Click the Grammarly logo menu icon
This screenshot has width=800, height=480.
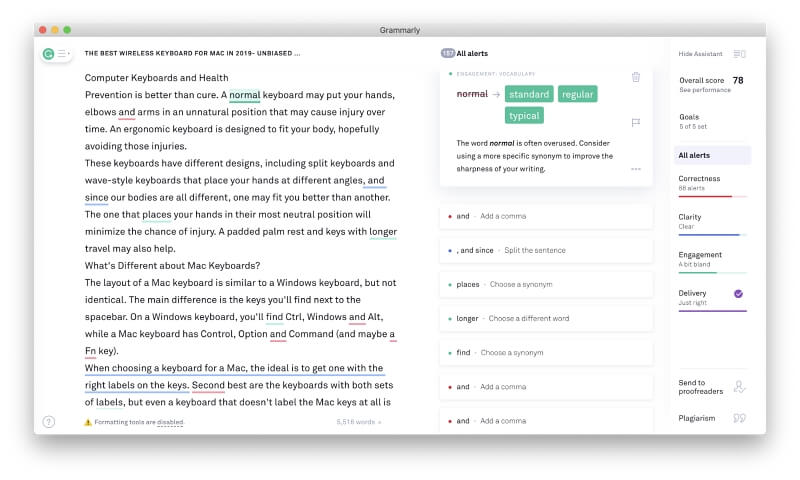point(56,52)
